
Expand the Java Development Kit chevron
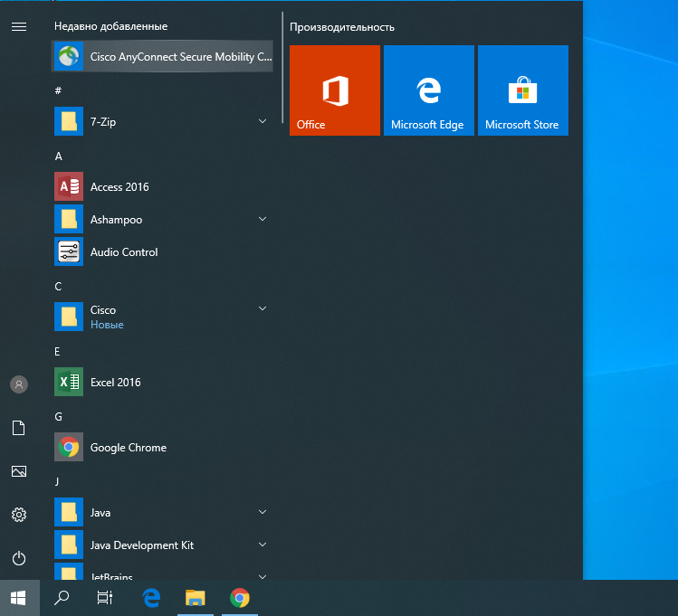click(x=263, y=545)
